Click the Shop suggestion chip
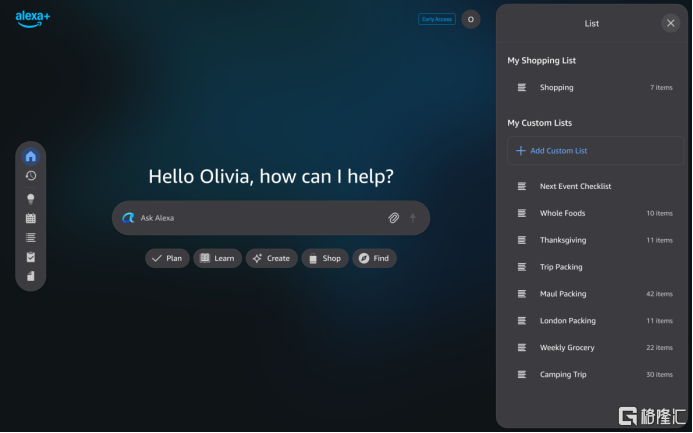The image size is (693, 433). tap(324, 258)
